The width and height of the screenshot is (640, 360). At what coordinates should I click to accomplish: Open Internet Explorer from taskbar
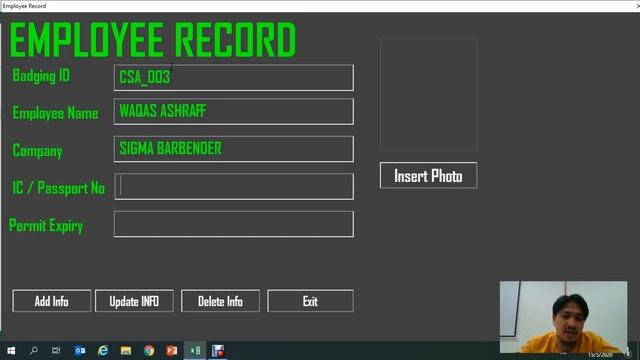[x=103, y=351]
